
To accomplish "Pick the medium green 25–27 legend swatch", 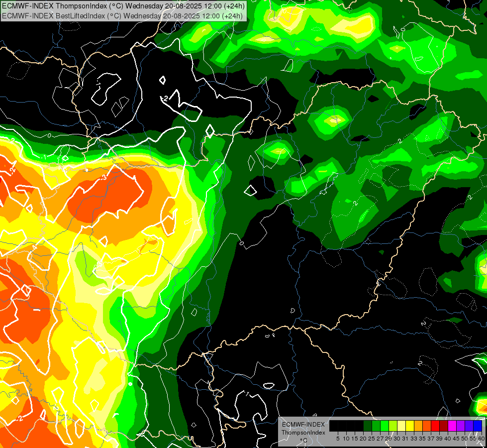I will [x=376, y=426].
